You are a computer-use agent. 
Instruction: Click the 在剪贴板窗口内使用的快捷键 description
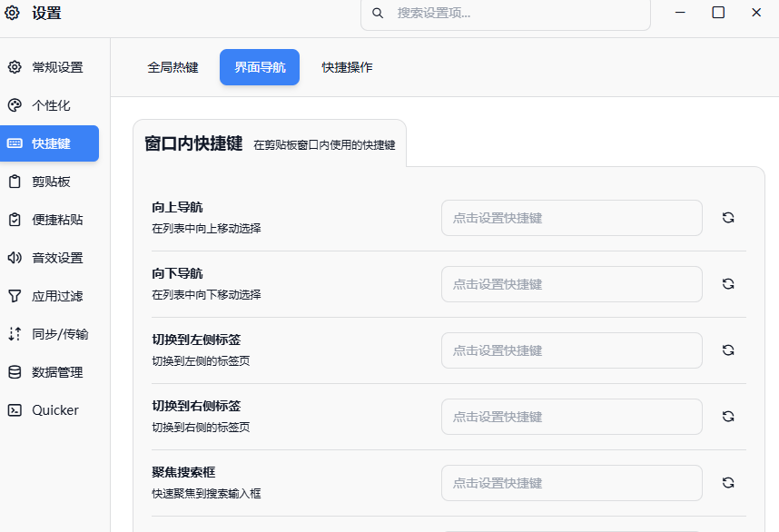point(324,144)
